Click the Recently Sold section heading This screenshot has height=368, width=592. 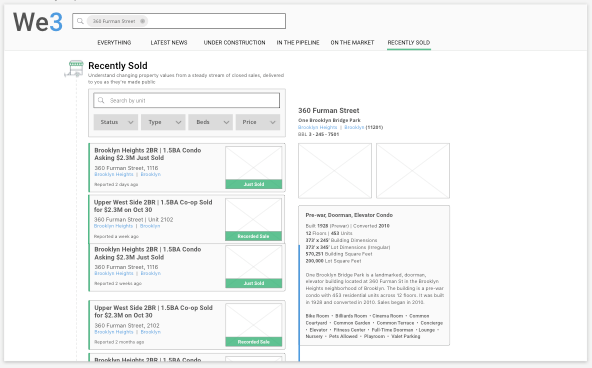pos(118,66)
